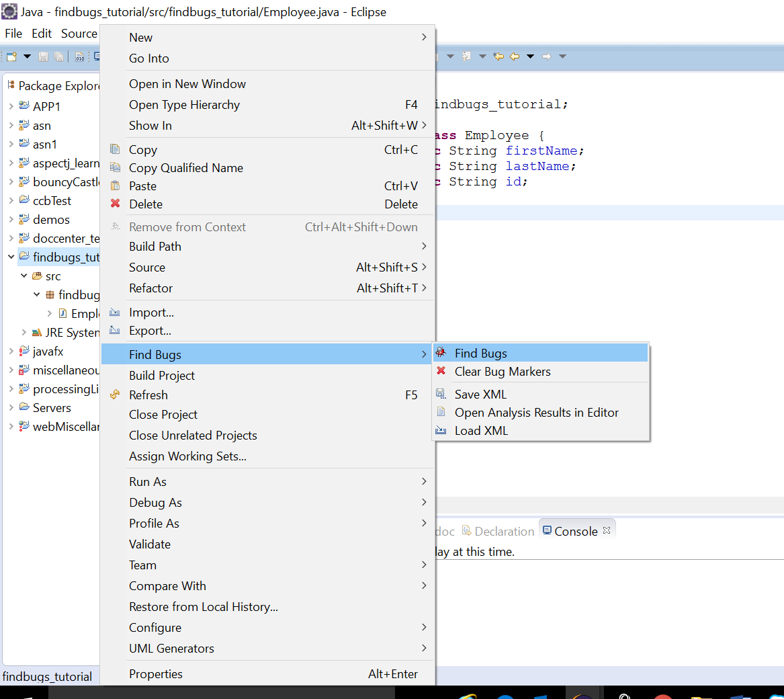Open Properties from the context menu
This screenshot has height=699, width=784.
coord(155,674)
